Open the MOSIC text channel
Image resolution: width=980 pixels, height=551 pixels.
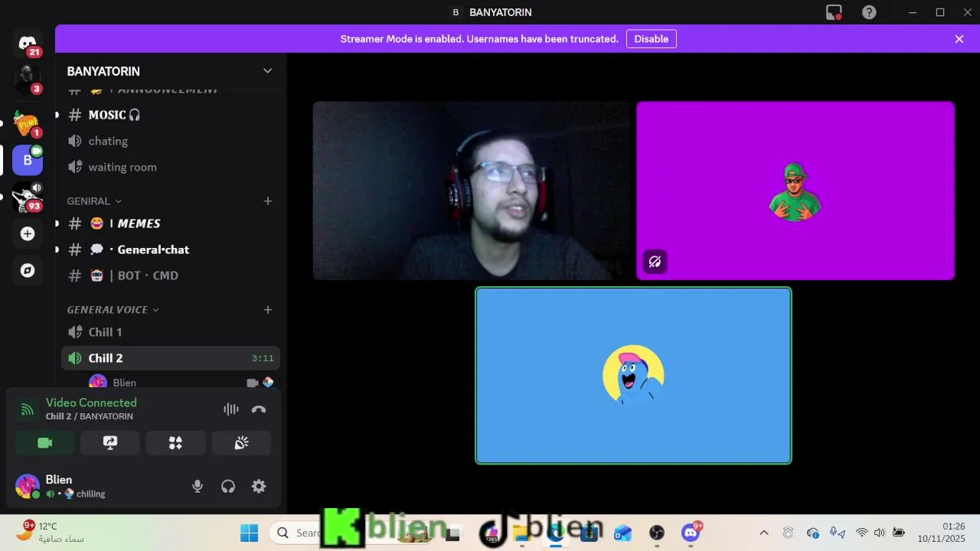coord(170,115)
